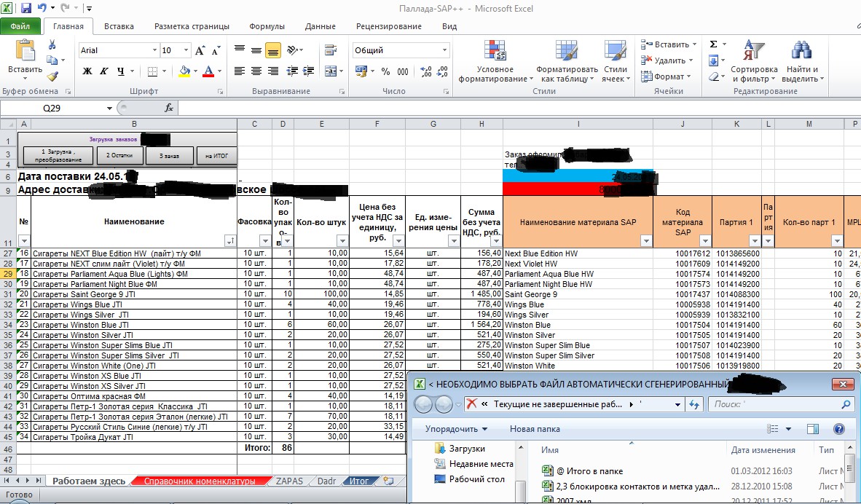Center text horizontally

coord(256,71)
